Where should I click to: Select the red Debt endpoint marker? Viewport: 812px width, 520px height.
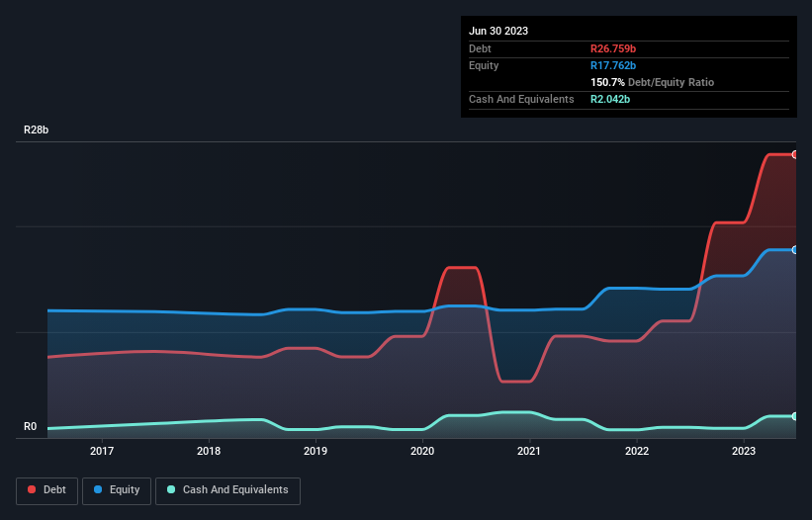(x=795, y=154)
